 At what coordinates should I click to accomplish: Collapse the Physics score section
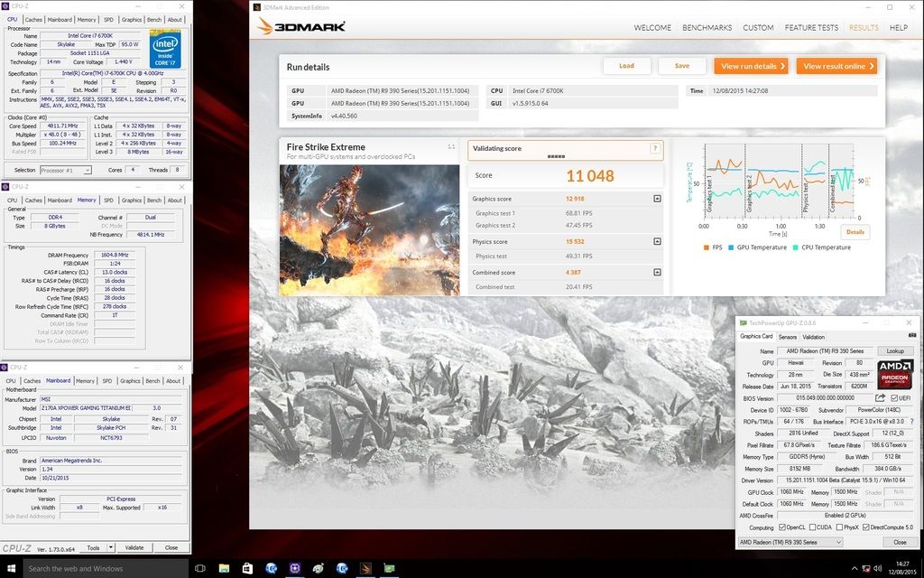tap(657, 241)
